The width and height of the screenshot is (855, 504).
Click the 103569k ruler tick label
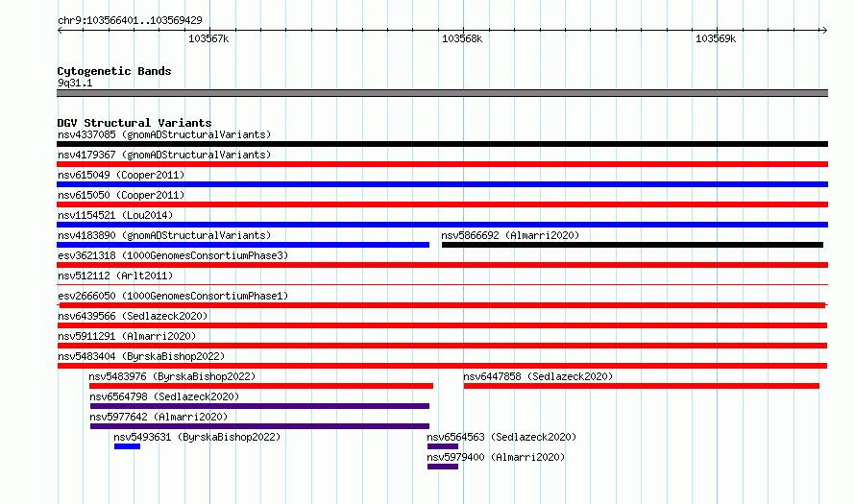[716, 39]
